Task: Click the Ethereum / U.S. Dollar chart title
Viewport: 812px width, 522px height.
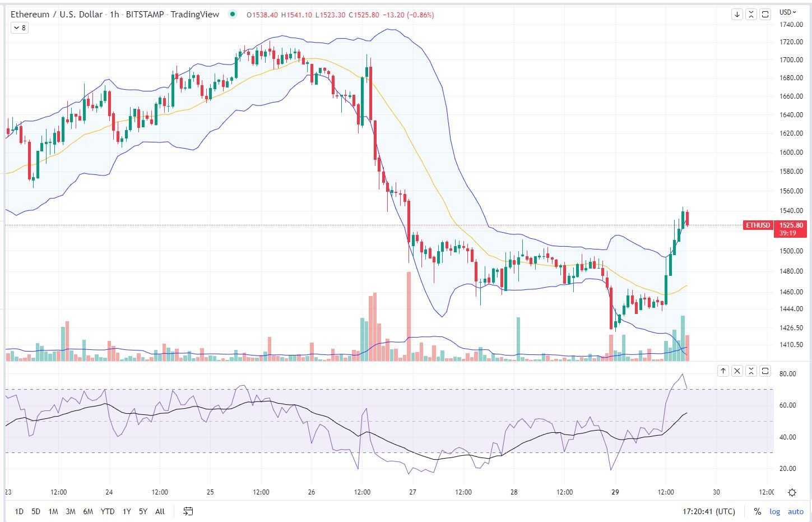Action: pos(57,14)
